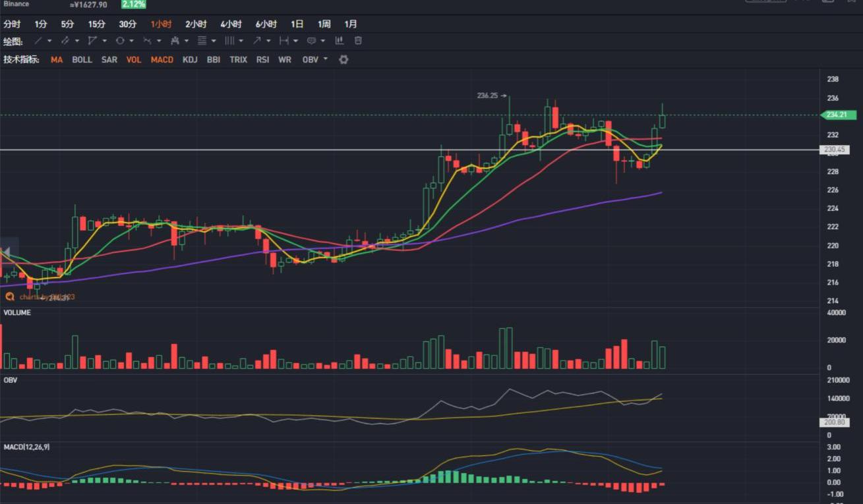The width and height of the screenshot is (863, 504).
Task: Toggle the MA indicator off
Action: pos(57,60)
